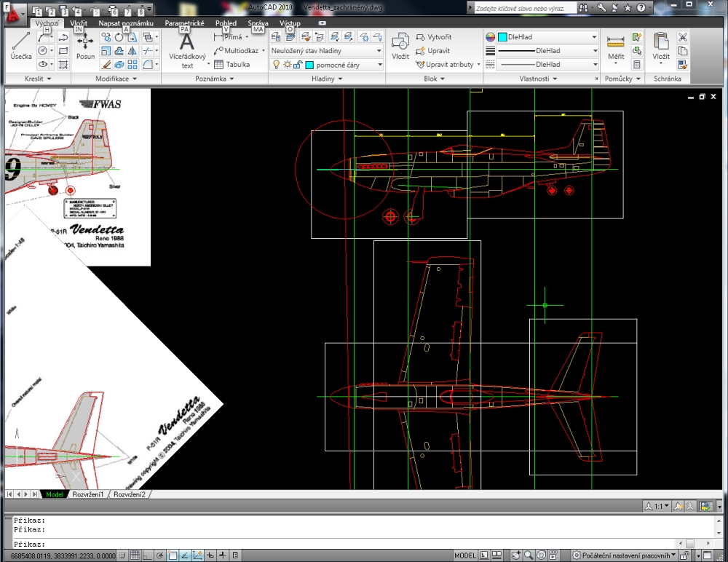Screen dimensions: 728x562
Task: Choose the Array tool grid icon
Action: (132, 65)
